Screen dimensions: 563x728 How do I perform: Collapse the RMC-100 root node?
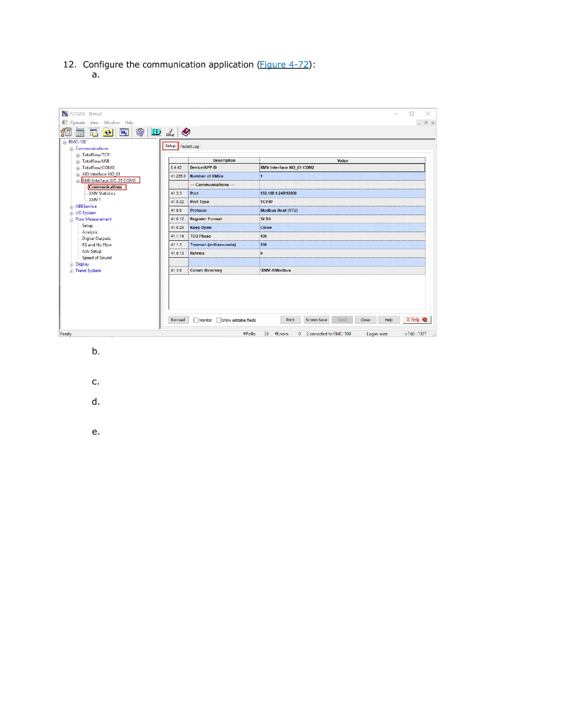pyautogui.click(x=65, y=142)
